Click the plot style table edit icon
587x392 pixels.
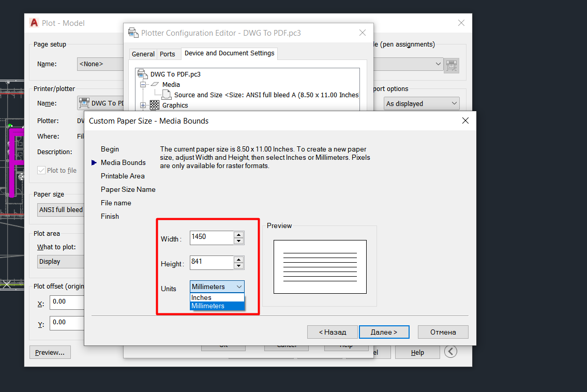[x=451, y=65]
